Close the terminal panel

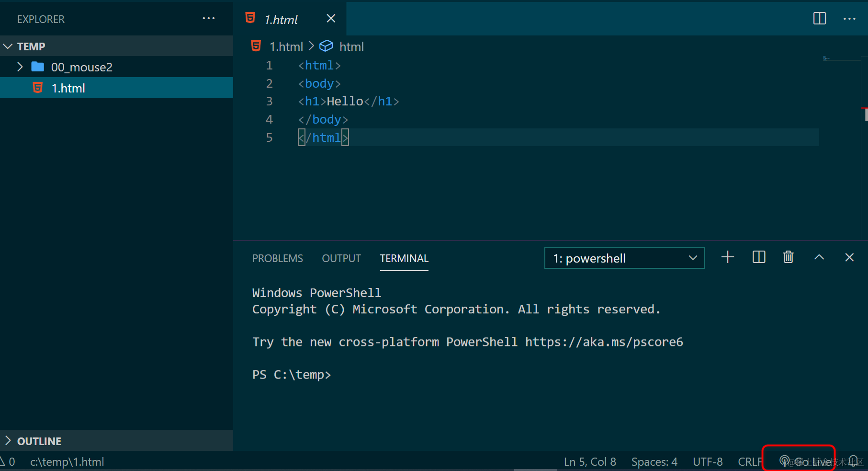pyautogui.click(x=849, y=257)
